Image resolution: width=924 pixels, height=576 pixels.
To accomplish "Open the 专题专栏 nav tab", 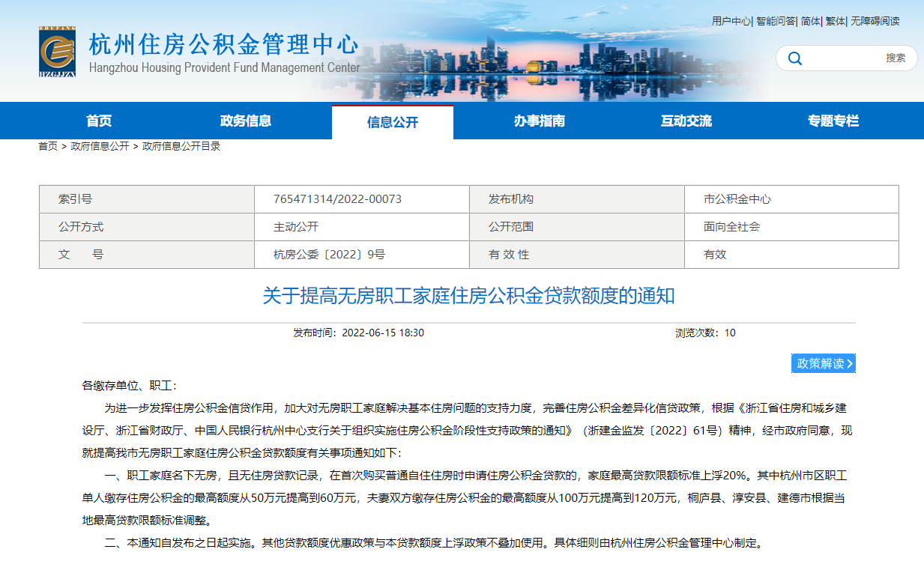I will [x=833, y=121].
